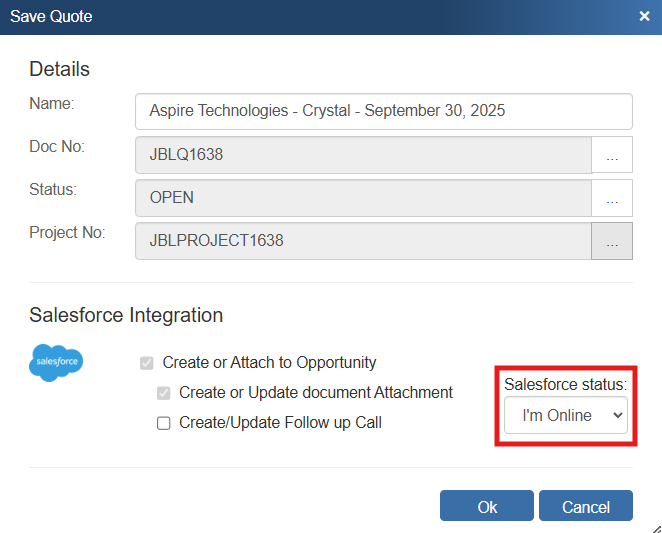Open the Status ellipsis browse button
This screenshot has width=662, height=533.
pos(612,198)
